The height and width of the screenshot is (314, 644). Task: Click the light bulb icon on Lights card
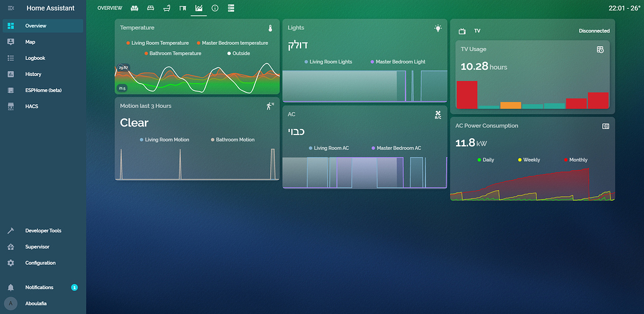[x=438, y=28]
